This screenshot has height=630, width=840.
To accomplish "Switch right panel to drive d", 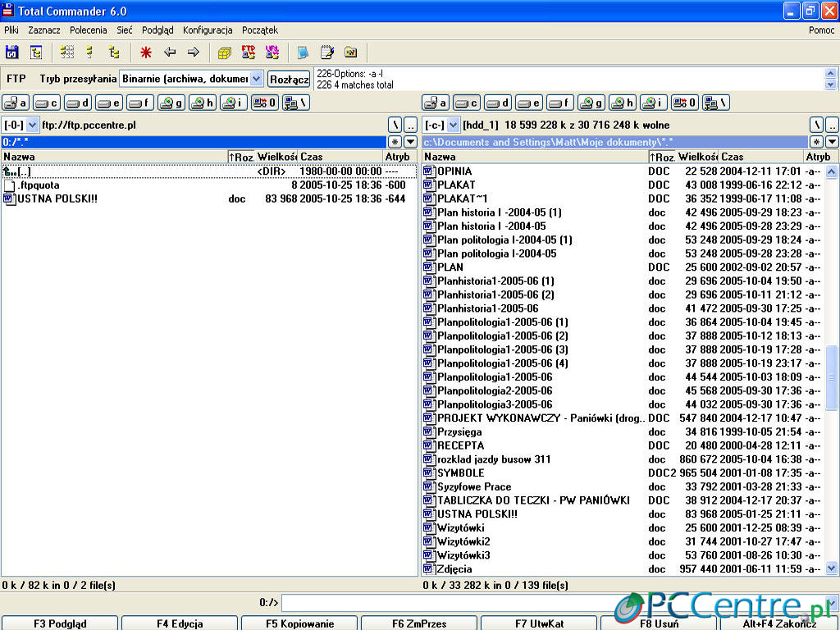I will point(497,103).
